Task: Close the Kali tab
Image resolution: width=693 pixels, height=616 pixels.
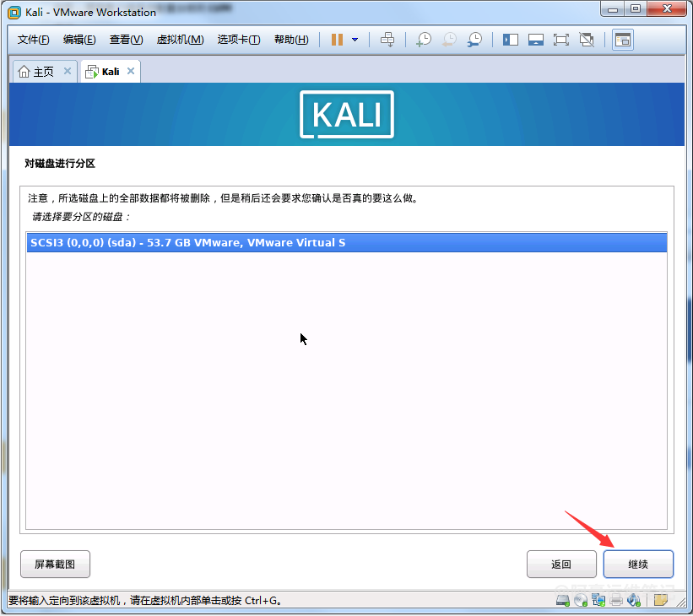Action: (x=131, y=72)
